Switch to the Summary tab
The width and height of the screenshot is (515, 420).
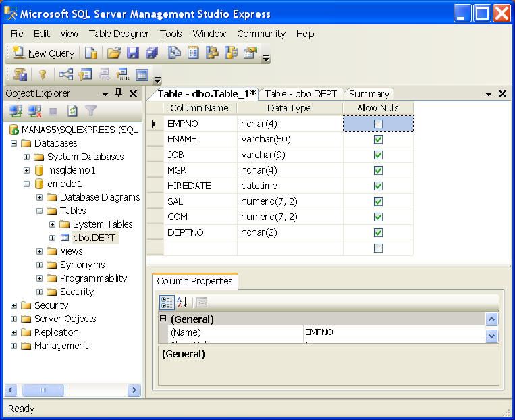pos(369,94)
